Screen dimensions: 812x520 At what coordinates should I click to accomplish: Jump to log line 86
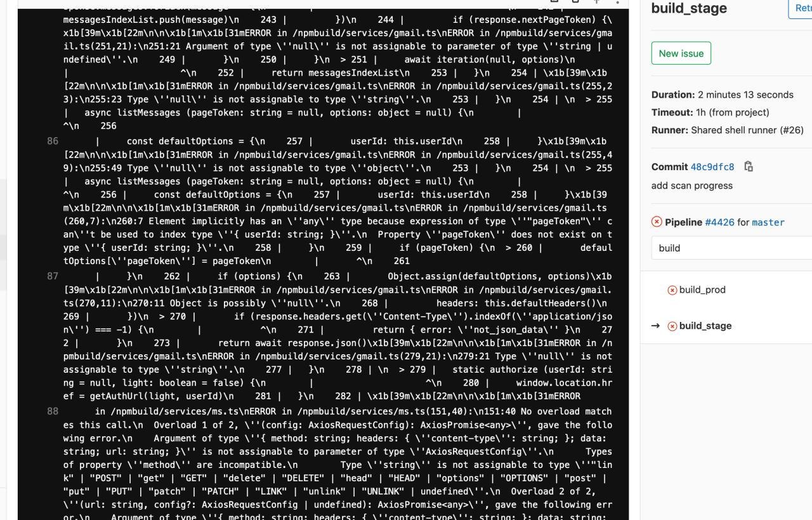pos(53,141)
